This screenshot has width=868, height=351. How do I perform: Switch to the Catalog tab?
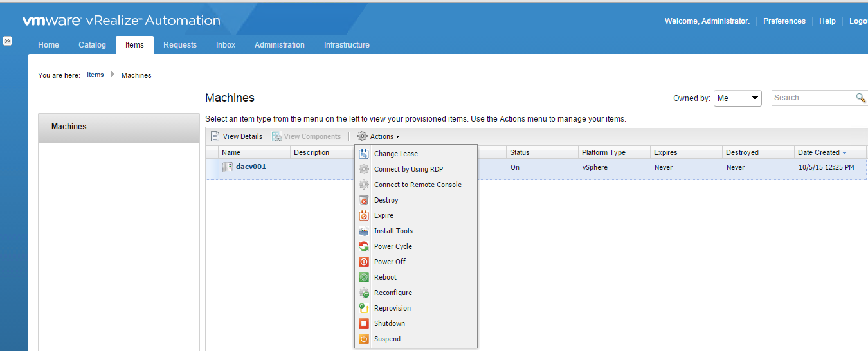(x=92, y=45)
